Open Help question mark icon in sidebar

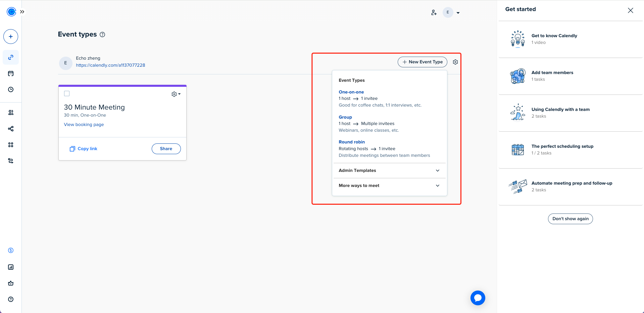click(x=11, y=299)
